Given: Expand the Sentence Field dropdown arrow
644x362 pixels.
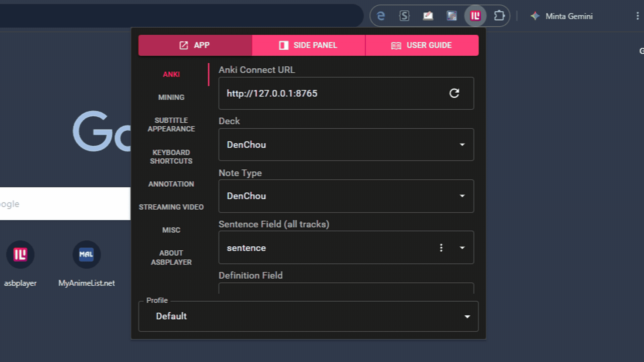Looking at the screenshot, I should click(x=462, y=248).
